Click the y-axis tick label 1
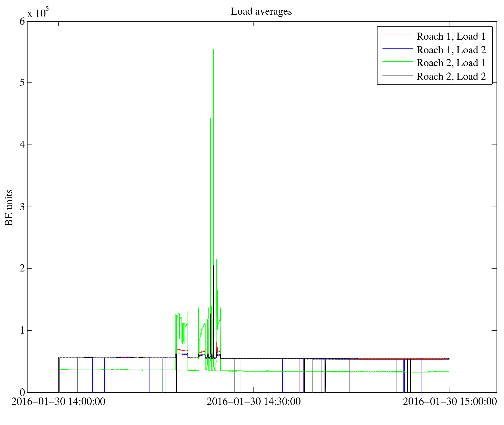 tap(22, 330)
